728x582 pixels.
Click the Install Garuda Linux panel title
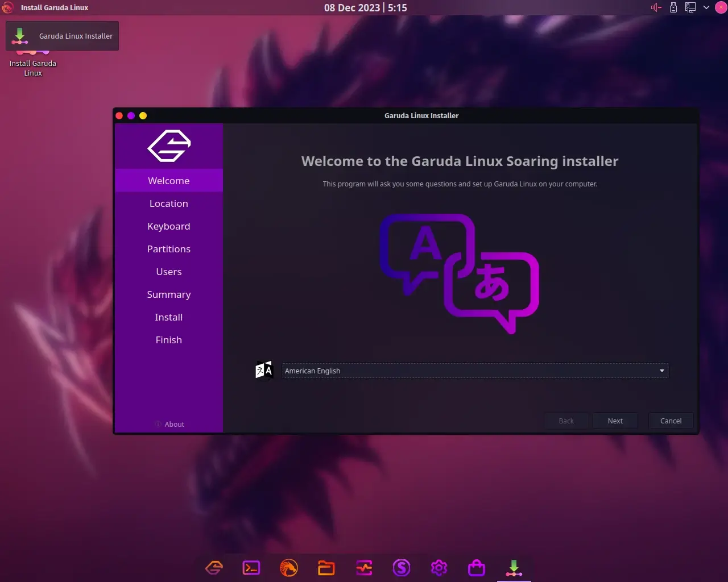(x=55, y=7)
